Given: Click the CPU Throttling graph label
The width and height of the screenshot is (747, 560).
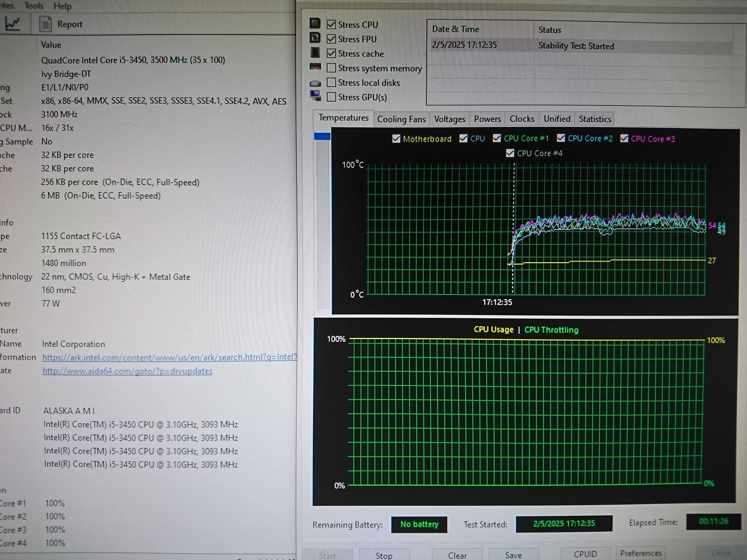Looking at the screenshot, I should click(x=551, y=330).
